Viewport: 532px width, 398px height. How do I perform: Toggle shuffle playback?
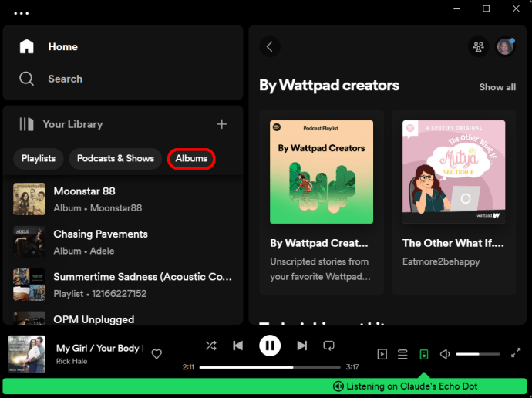point(211,346)
